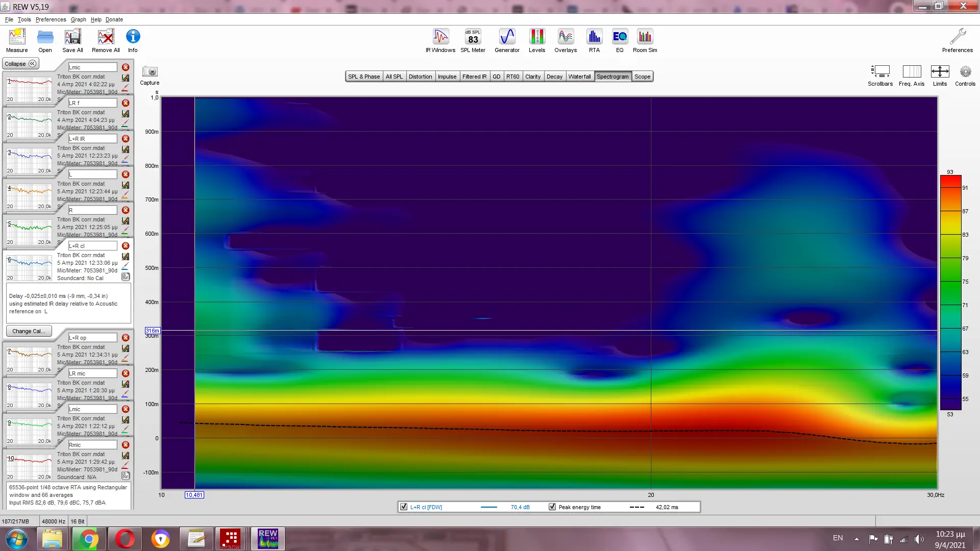Uncheck Peak energy time checkbox
Screen dimensions: 980x551
pos(552,507)
